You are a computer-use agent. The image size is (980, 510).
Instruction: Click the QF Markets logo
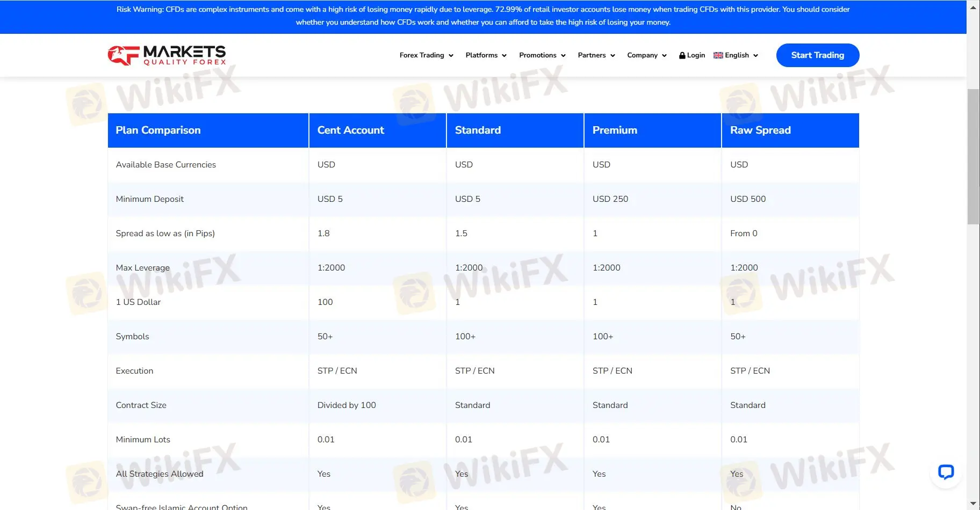pos(167,55)
